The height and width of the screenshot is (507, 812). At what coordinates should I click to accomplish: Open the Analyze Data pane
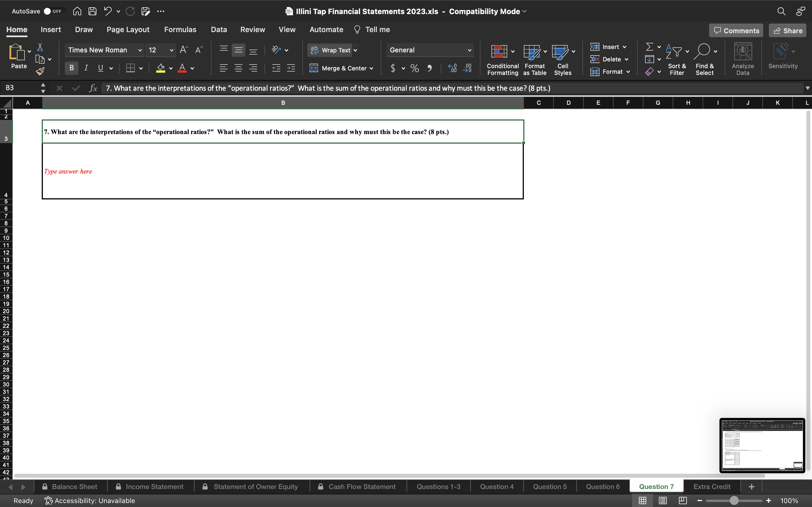(x=742, y=59)
